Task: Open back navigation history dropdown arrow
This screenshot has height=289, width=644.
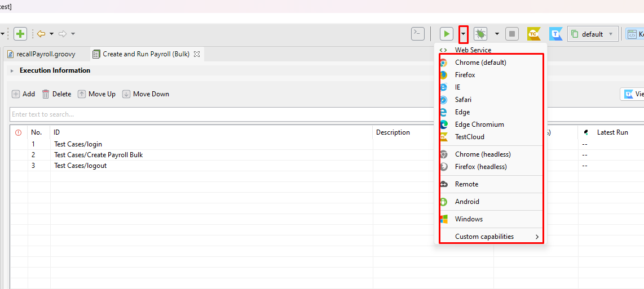Action: click(x=52, y=34)
